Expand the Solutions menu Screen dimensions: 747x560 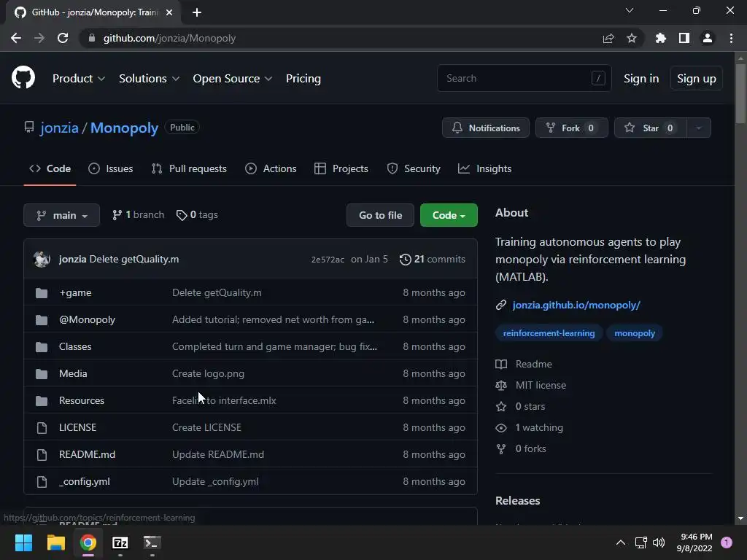(x=149, y=79)
